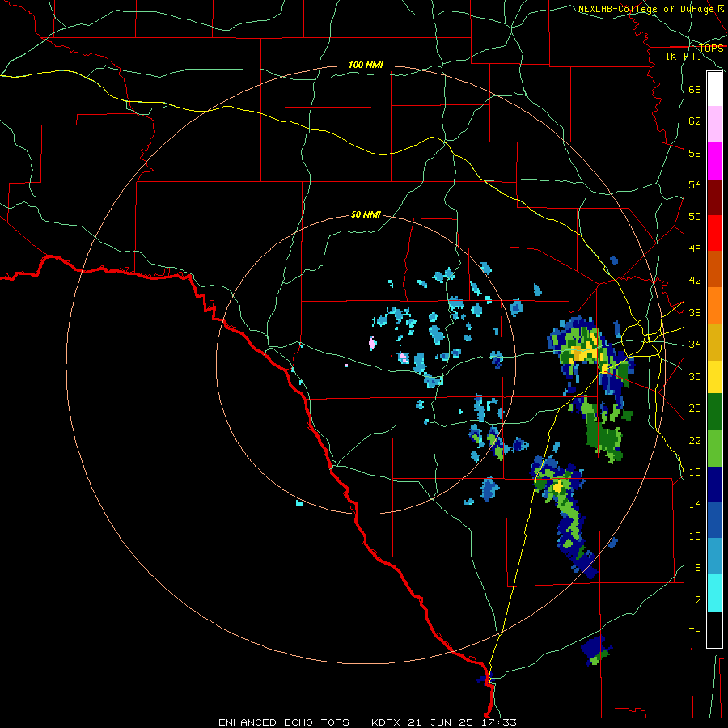This screenshot has height=728, width=728.
Task: Click the bright red legend segment
Action: (x=714, y=233)
